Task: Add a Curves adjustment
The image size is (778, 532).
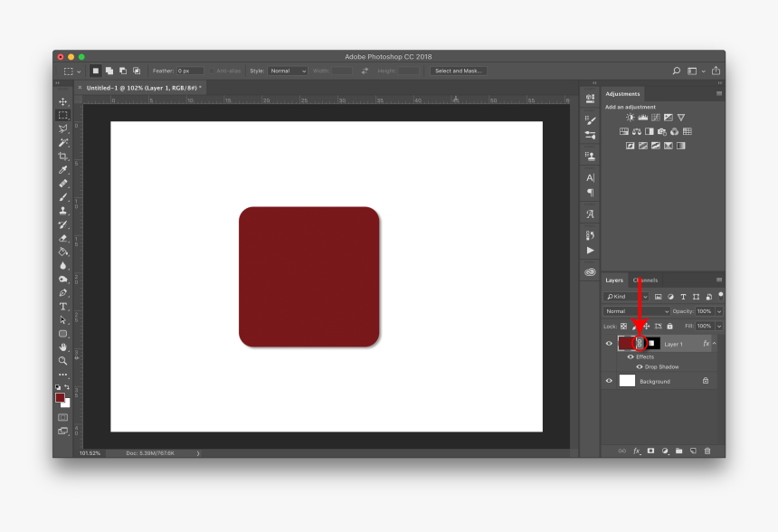Action: 656,118
